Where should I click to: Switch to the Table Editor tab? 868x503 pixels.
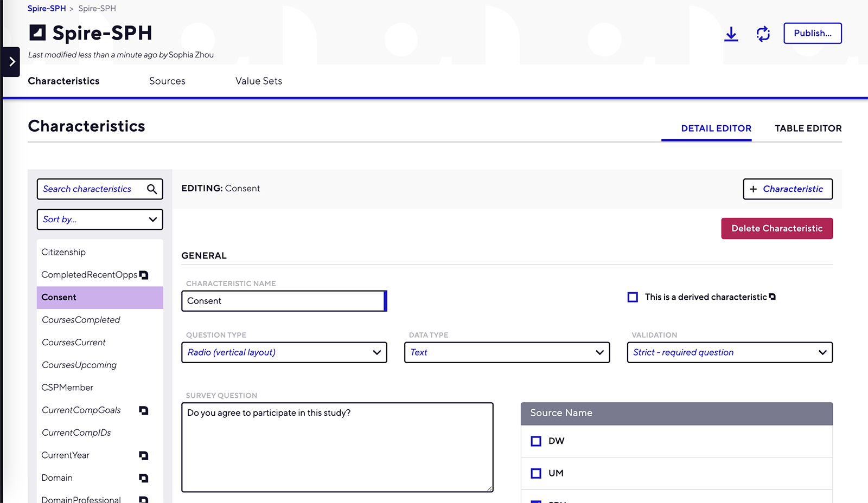pos(808,128)
